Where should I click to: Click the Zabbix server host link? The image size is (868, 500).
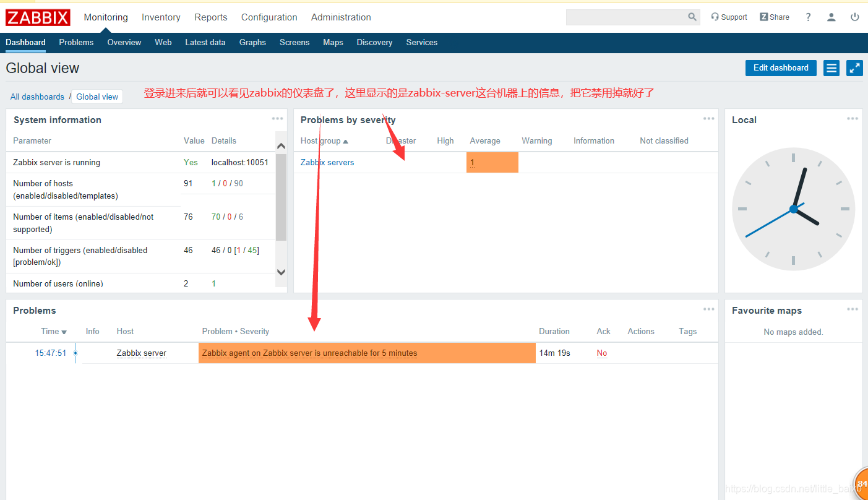[142, 353]
